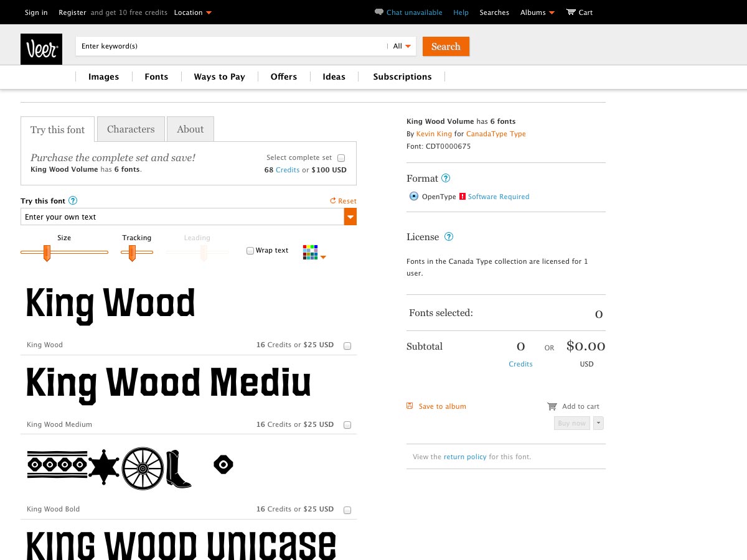Check the Select complete set checkbox
Image resolution: width=747 pixels, height=560 pixels.
point(341,158)
